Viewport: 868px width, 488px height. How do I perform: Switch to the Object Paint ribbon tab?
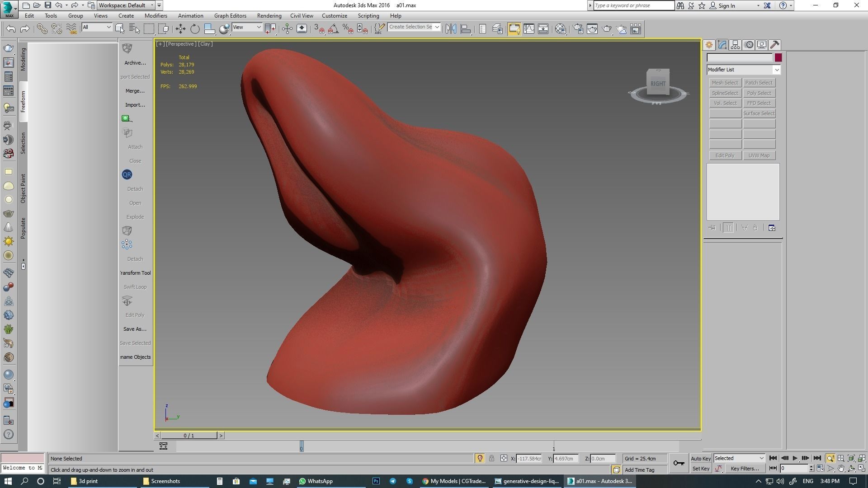23,188
